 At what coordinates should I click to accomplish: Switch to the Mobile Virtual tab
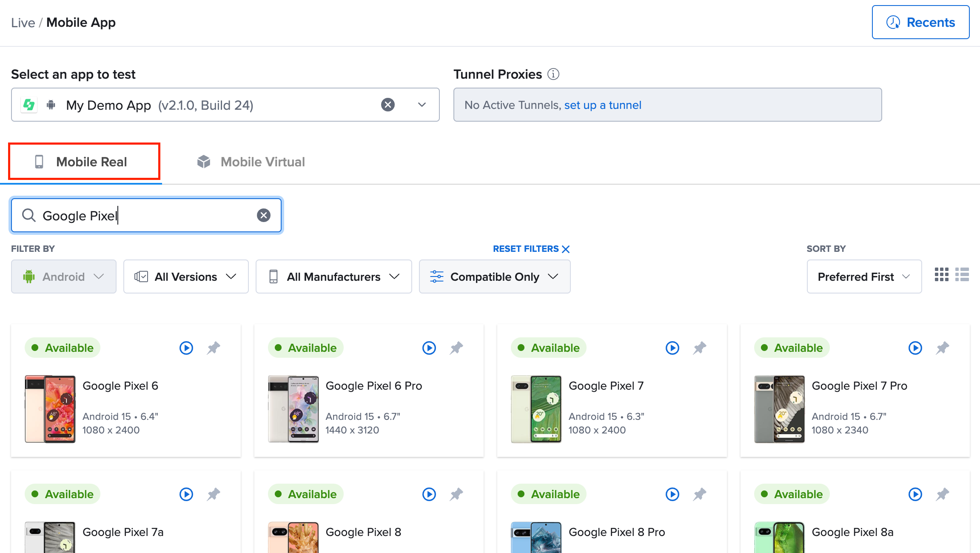[x=251, y=162]
